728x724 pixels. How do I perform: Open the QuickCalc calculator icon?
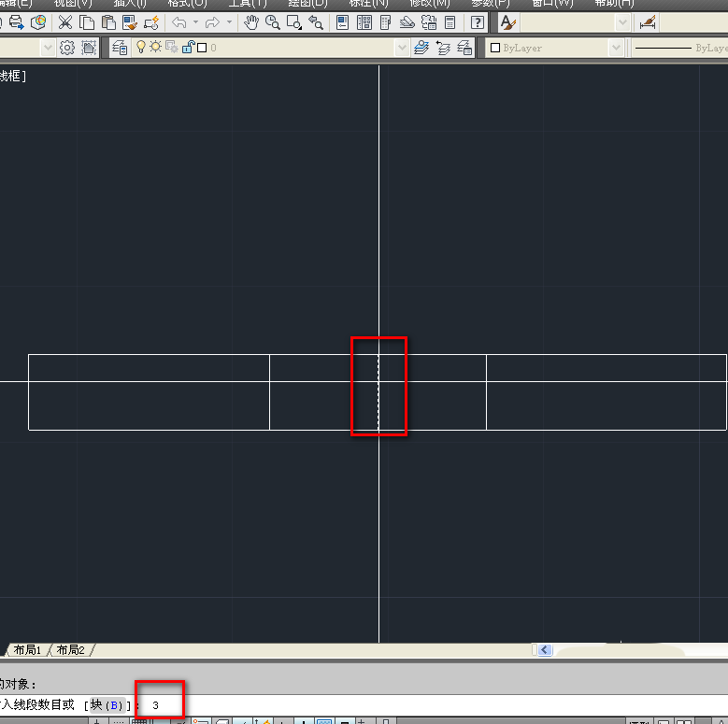click(450, 21)
